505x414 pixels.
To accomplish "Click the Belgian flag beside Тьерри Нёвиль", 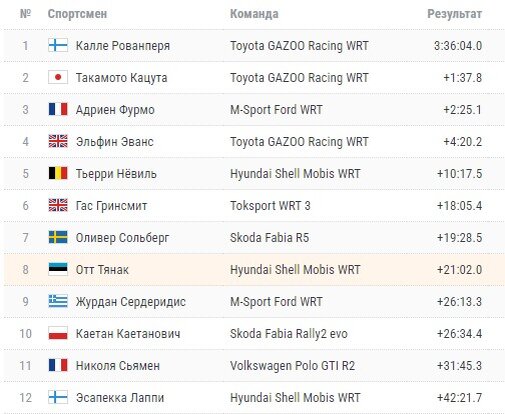I will pyautogui.click(x=58, y=173).
